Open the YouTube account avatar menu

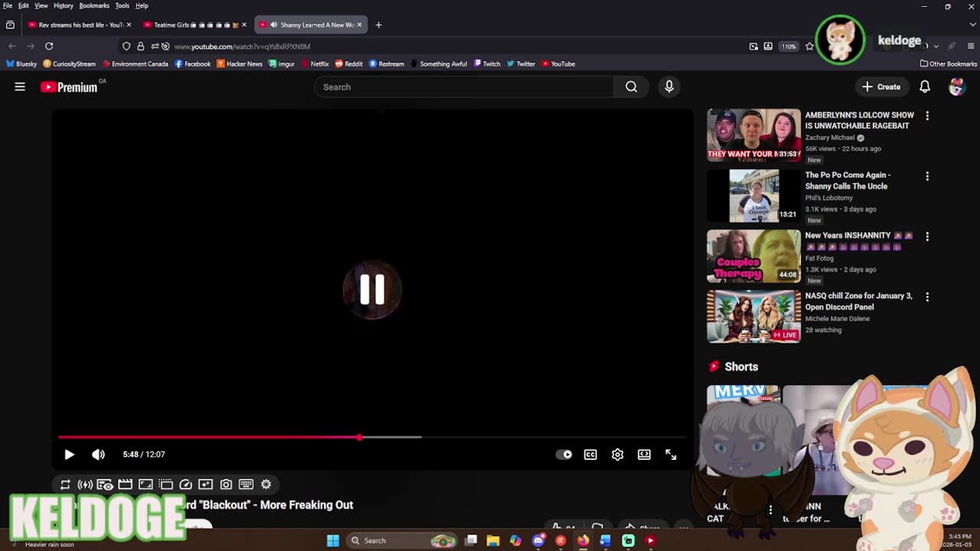pos(956,87)
